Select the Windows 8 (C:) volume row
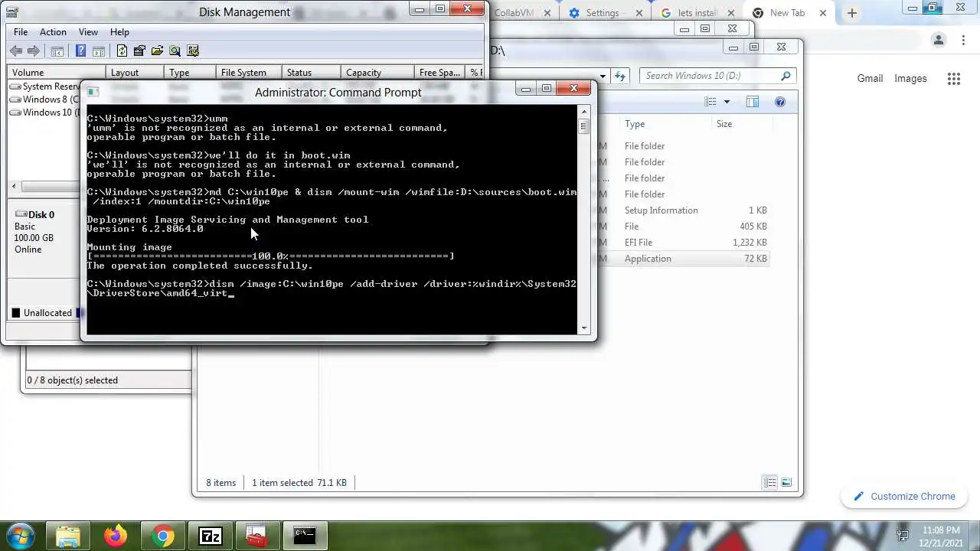Screen dimensions: 980x551 tap(45, 99)
